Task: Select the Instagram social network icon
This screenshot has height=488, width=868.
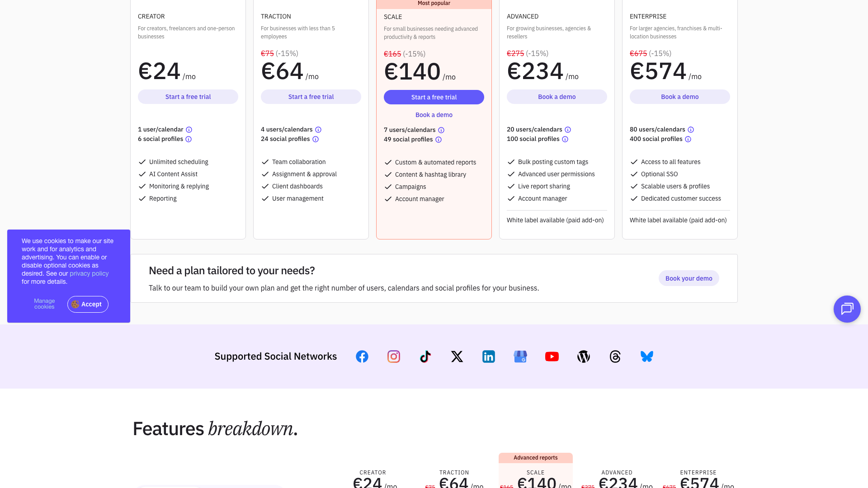Action: (x=393, y=357)
